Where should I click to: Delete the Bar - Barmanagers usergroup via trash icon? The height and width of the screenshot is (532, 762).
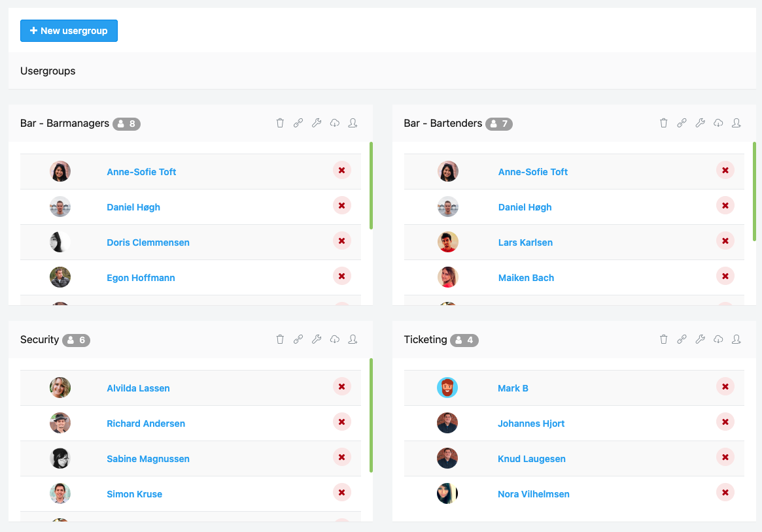(x=280, y=123)
